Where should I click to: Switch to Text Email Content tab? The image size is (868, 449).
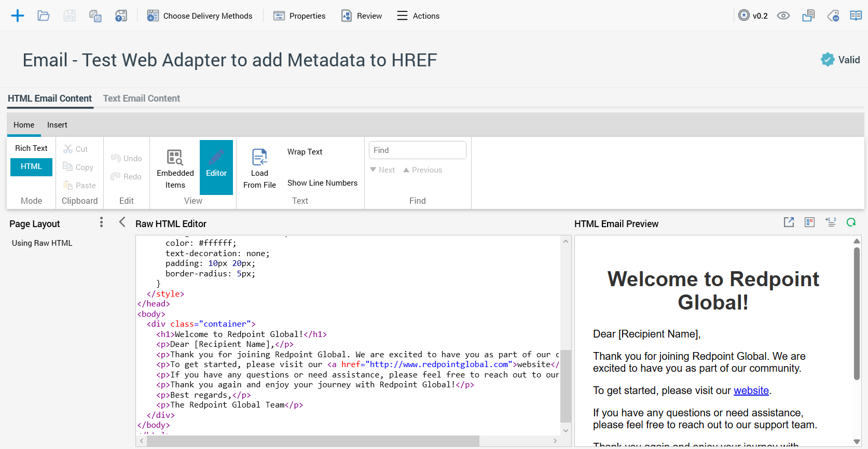[141, 99]
